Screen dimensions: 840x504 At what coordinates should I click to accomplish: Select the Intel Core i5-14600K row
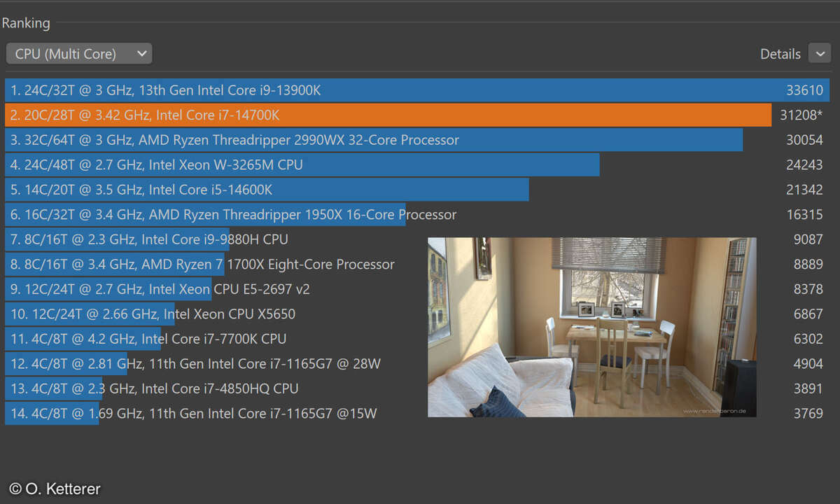click(x=417, y=190)
